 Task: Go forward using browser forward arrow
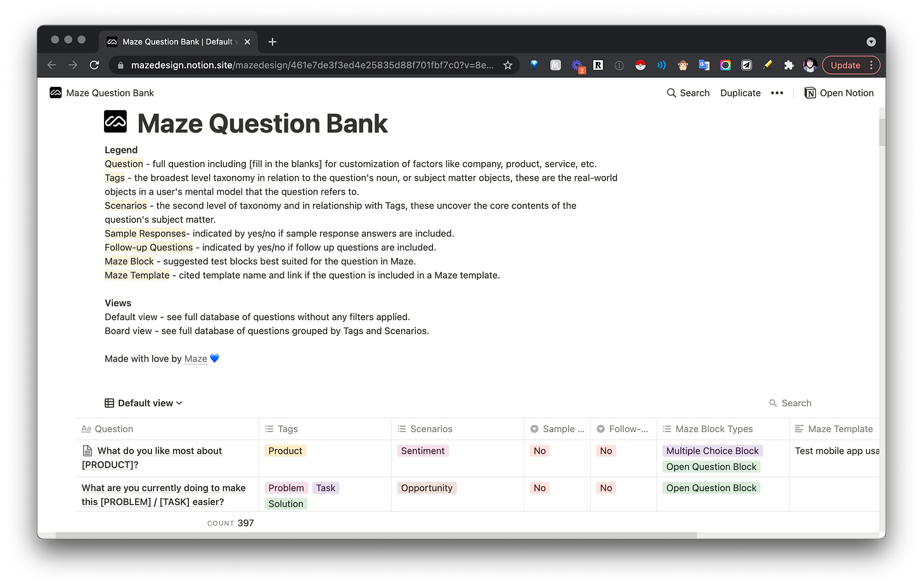coord(73,65)
